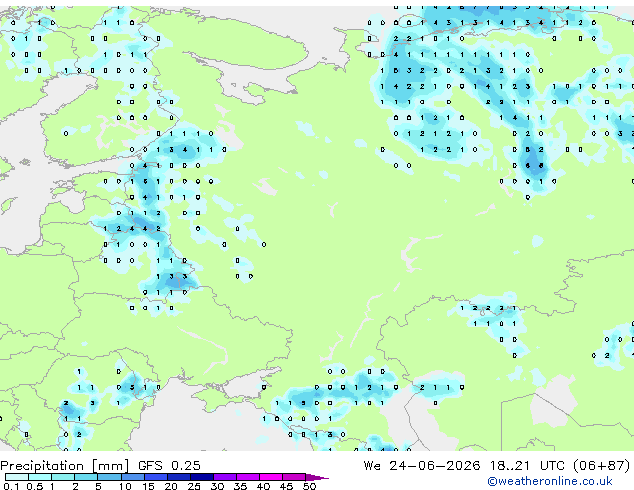Select the 35–40 mm legend swatch
The image size is (634, 490).
(x=247, y=477)
